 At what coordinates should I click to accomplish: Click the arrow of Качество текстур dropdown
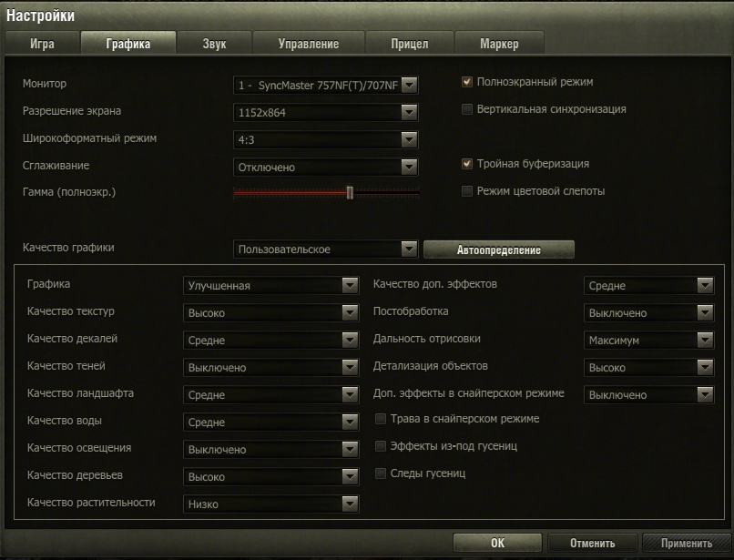[x=350, y=312]
